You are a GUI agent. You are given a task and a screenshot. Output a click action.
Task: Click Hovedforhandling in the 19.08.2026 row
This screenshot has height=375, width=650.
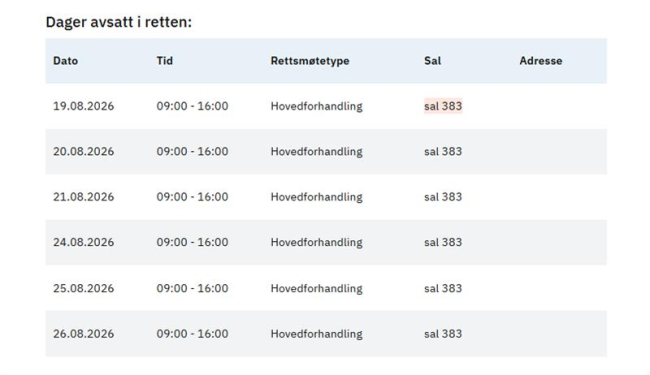click(x=317, y=106)
